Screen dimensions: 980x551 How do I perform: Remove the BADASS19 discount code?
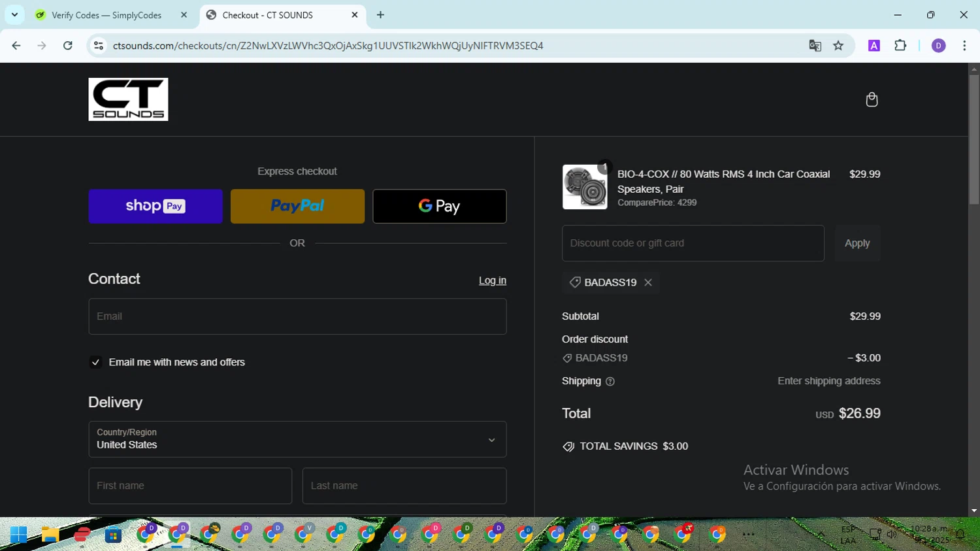coord(648,282)
